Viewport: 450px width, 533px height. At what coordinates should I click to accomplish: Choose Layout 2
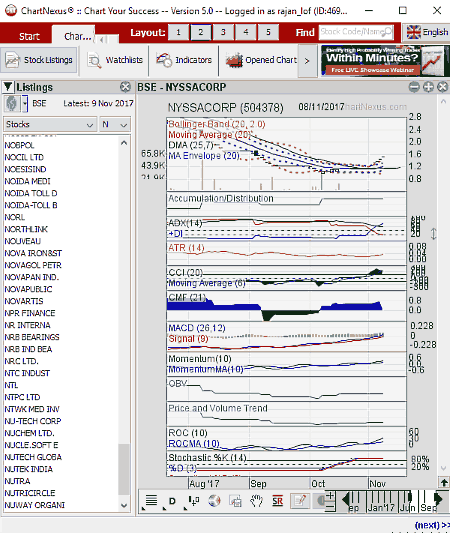pos(201,32)
